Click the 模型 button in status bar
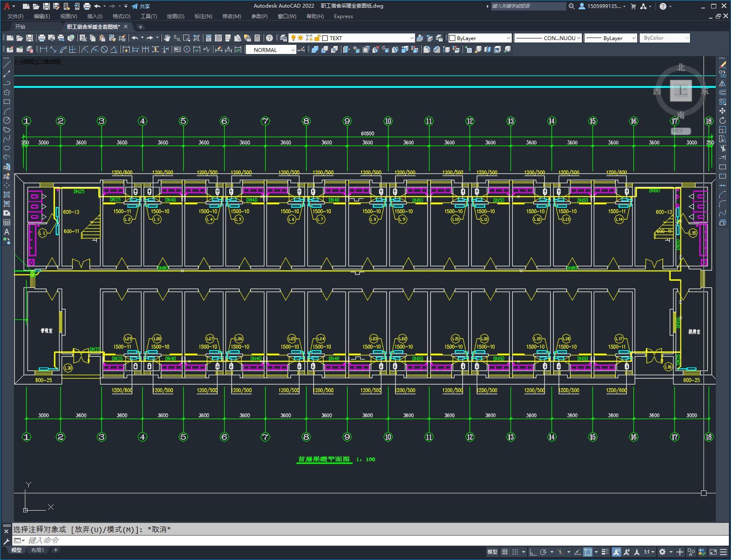 click(x=492, y=552)
